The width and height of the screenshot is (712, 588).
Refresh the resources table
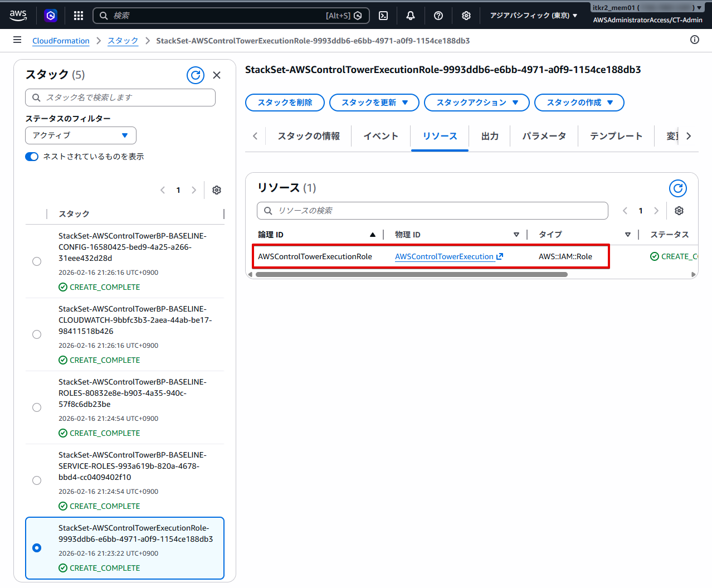[x=677, y=188]
